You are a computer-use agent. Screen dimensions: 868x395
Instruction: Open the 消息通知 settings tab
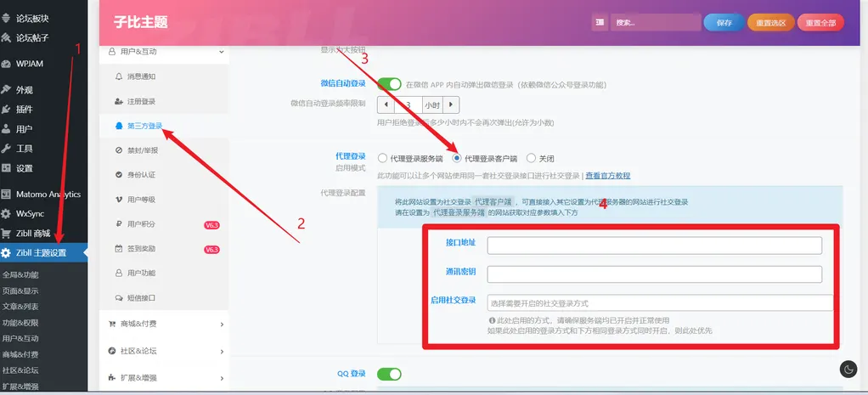point(165,76)
